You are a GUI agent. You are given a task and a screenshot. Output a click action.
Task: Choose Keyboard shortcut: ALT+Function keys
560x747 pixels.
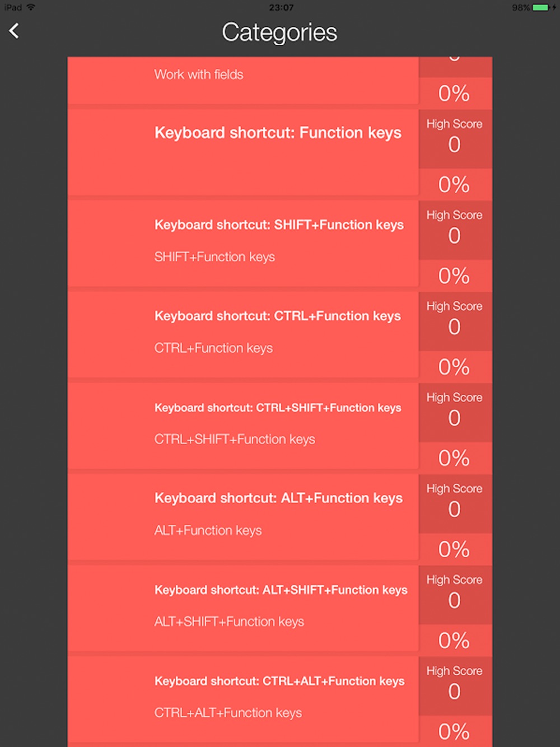pos(243,517)
